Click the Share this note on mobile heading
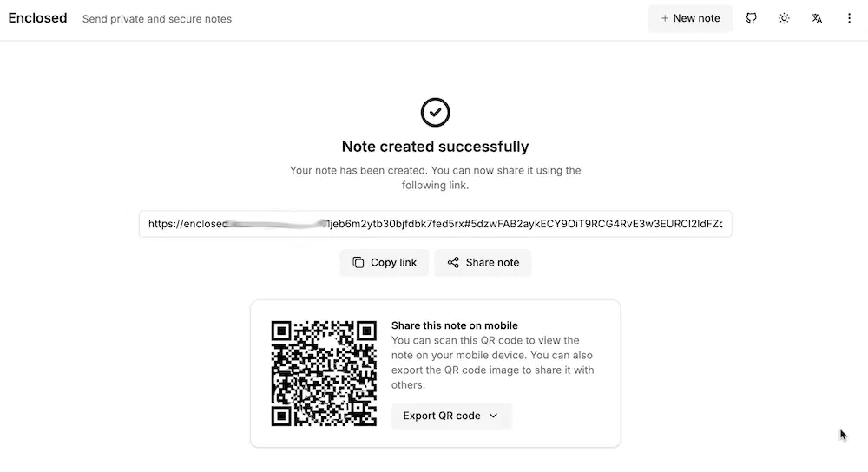868x472 pixels. 455,325
